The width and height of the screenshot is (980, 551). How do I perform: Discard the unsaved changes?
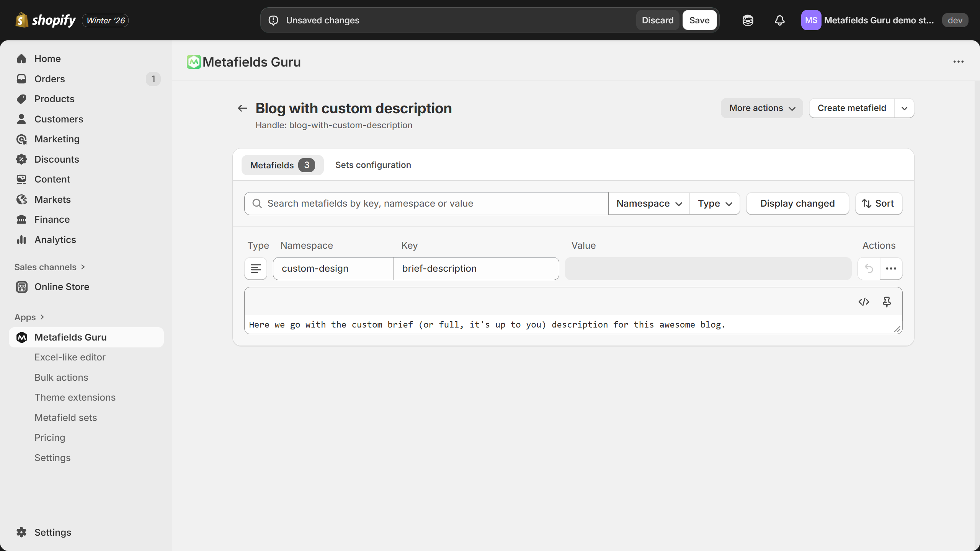tap(657, 20)
